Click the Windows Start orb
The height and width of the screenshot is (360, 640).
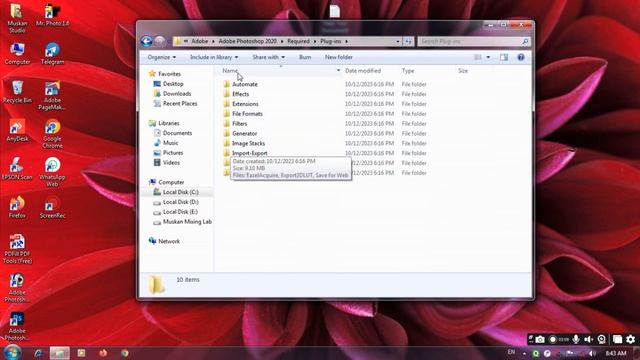[x=12, y=352]
